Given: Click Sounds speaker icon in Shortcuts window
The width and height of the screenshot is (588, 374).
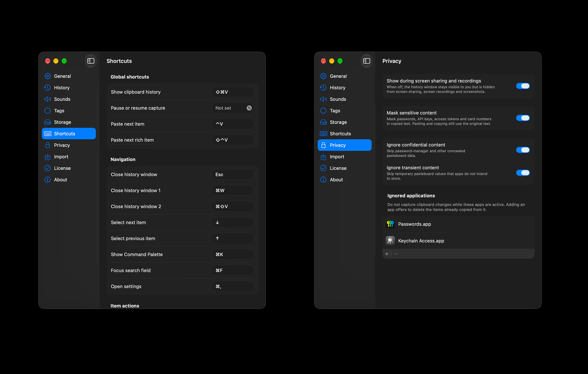Looking at the screenshot, I should [48, 99].
